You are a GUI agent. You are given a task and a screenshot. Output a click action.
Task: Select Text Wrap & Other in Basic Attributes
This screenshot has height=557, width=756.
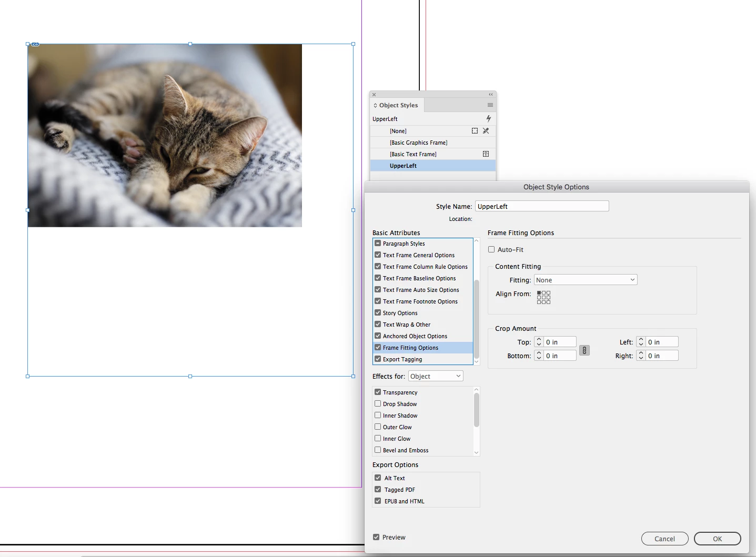(x=423, y=325)
